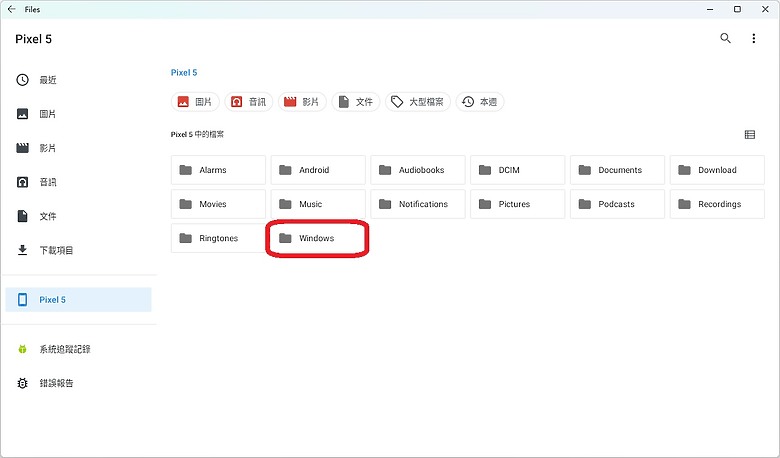This screenshot has height=458, width=780.
Task: Filter by 圖片 images chip
Action: [195, 102]
